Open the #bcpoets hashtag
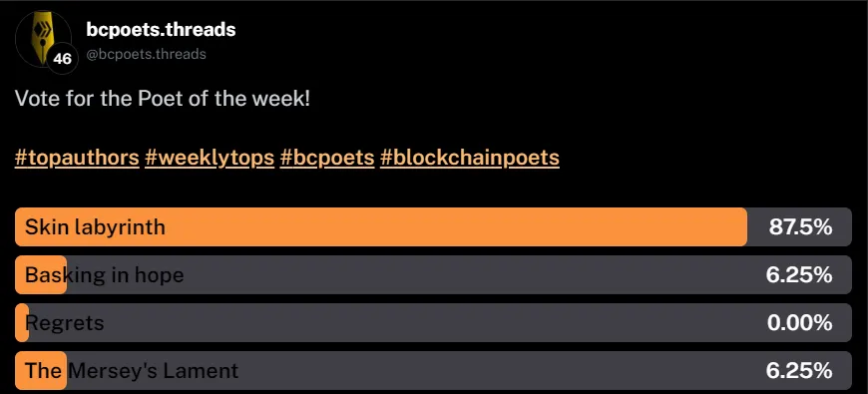Image resolution: width=868 pixels, height=394 pixels. [x=327, y=158]
